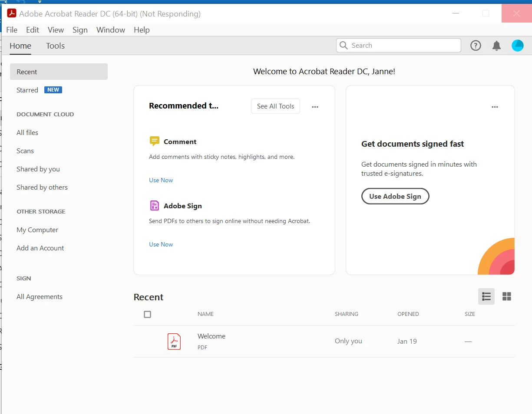Open Shared by others
This screenshot has width=532, height=414.
pyautogui.click(x=42, y=187)
